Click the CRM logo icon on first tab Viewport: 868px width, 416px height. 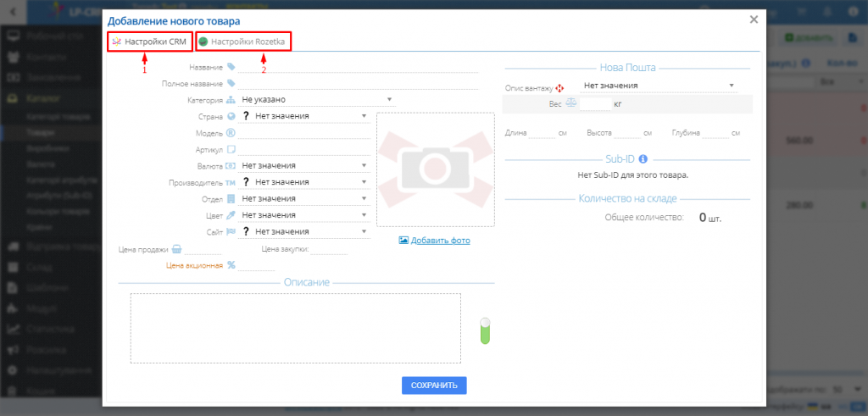click(x=117, y=41)
